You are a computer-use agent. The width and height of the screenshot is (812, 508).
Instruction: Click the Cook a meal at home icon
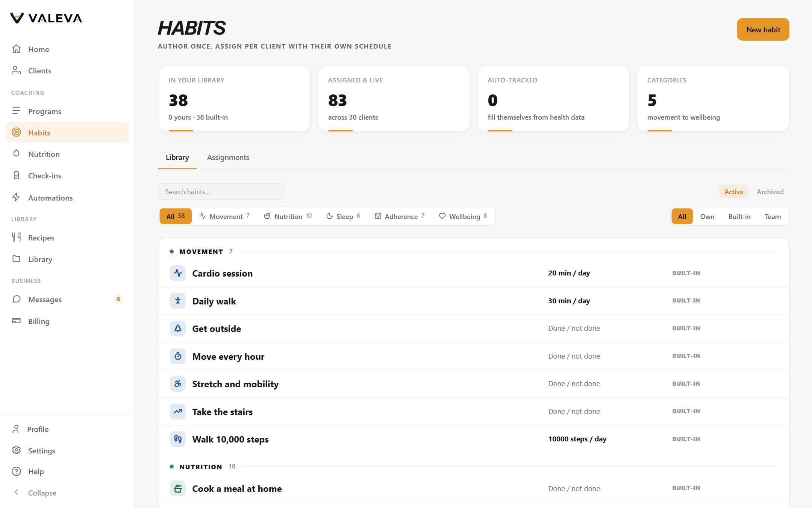click(178, 488)
